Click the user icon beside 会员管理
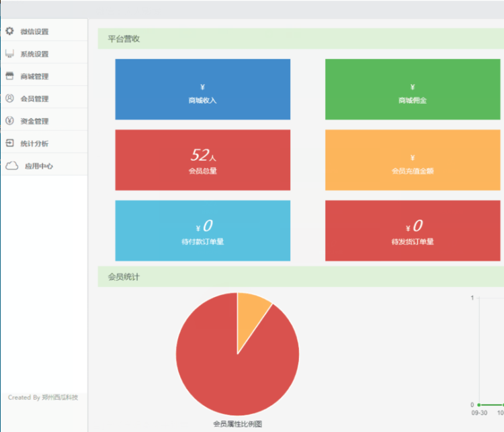The height and width of the screenshot is (432, 504). (9, 98)
